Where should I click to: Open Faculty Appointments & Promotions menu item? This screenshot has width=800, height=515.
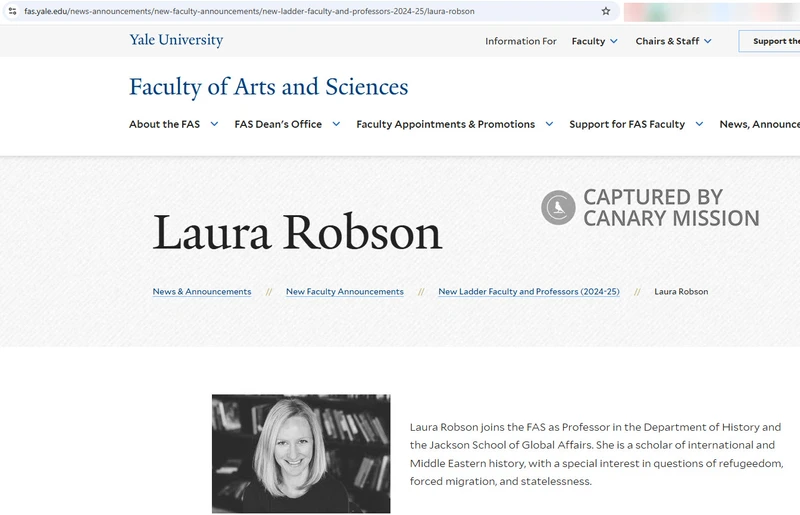tap(445, 124)
